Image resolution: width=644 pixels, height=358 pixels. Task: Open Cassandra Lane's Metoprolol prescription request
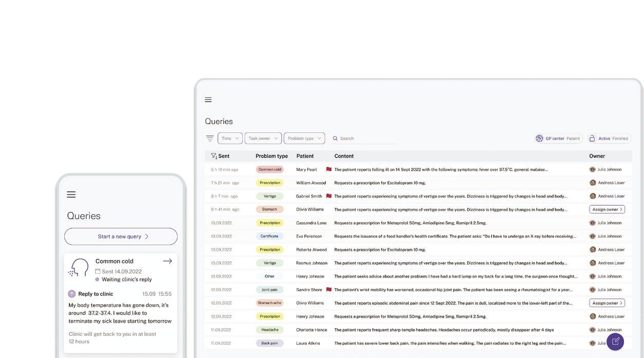point(411,223)
